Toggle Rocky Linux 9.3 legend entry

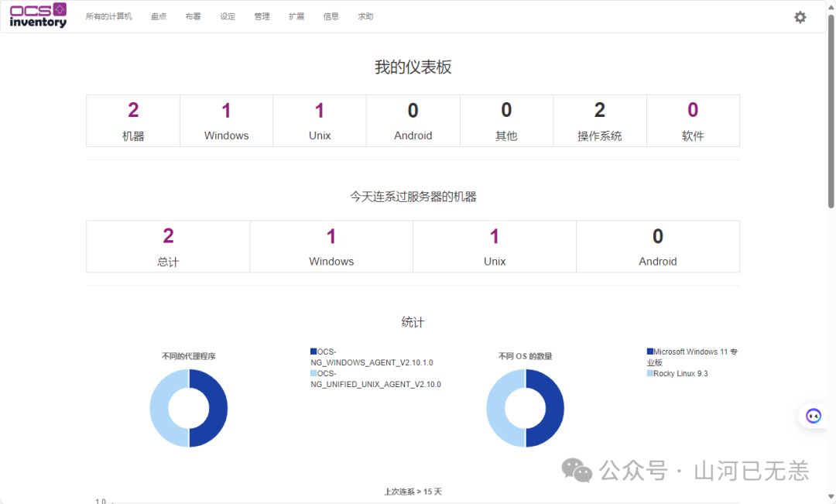[677, 373]
